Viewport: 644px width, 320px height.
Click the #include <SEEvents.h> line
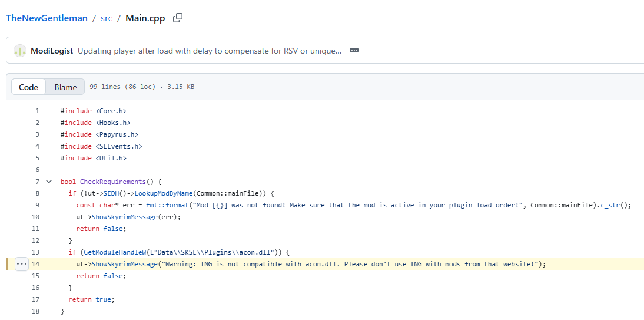pos(101,146)
